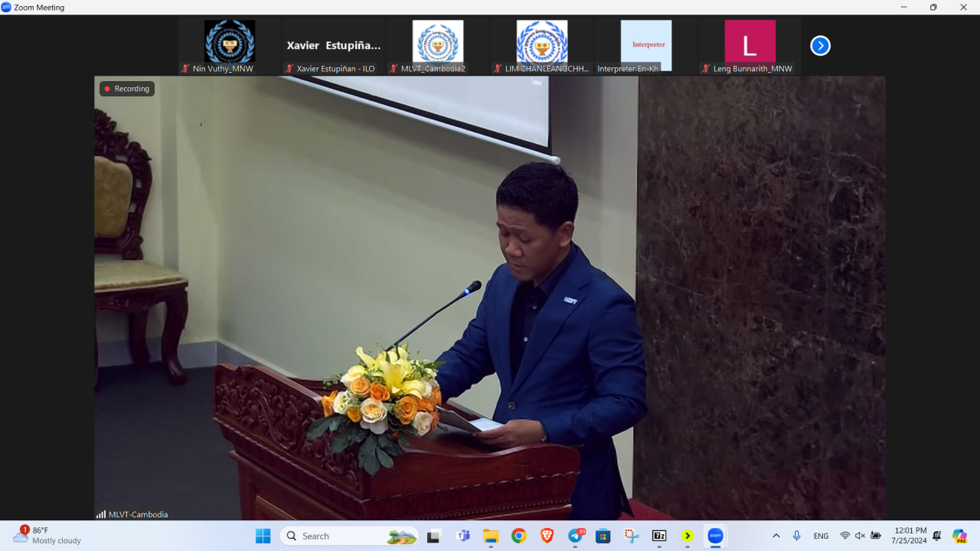Click the Recording indicator badge

[127, 89]
